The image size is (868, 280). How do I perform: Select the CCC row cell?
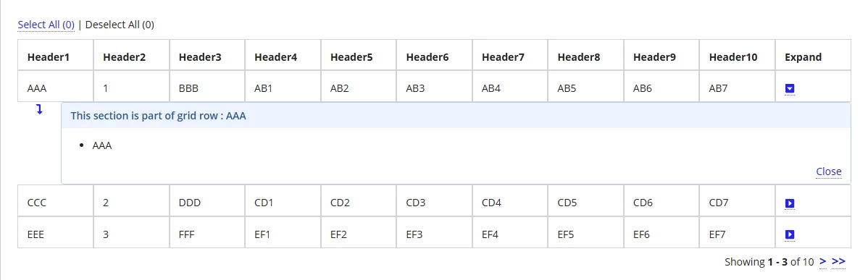(55, 200)
